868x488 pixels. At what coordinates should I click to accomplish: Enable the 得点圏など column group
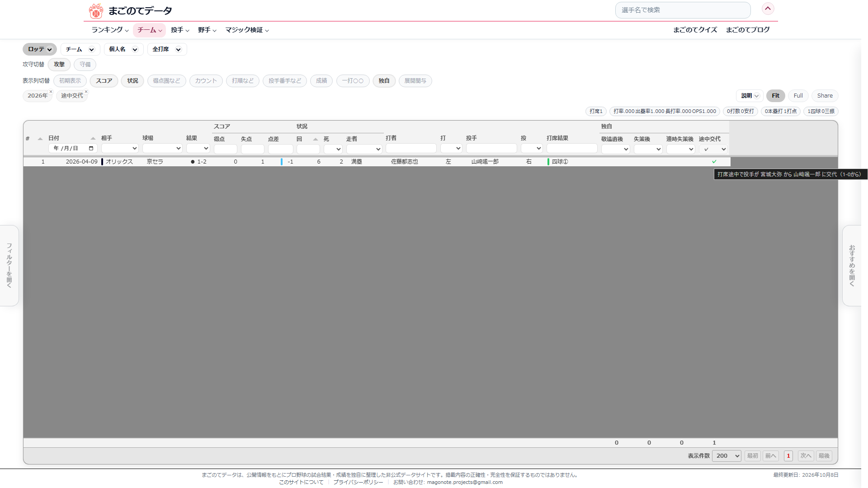coord(166,81)
